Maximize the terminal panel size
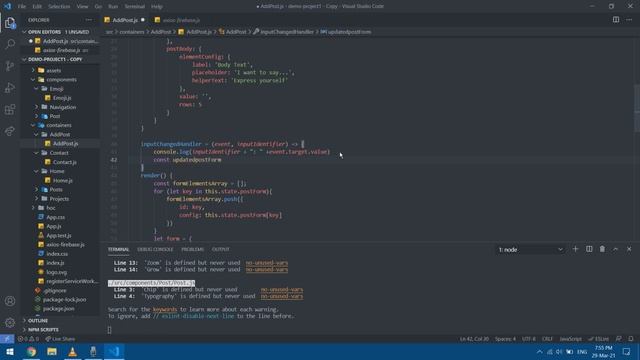Viewport: 640px width, 360px height. tap(616, 249)
